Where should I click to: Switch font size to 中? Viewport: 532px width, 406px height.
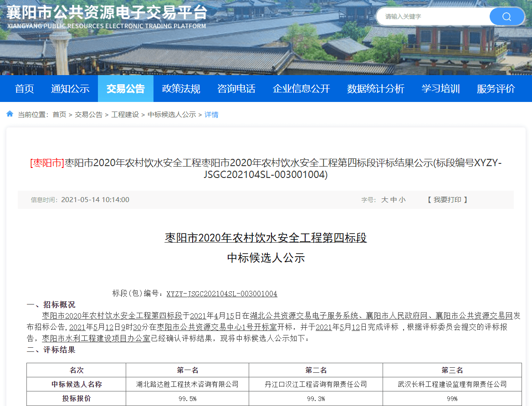(x=394, y=200)
